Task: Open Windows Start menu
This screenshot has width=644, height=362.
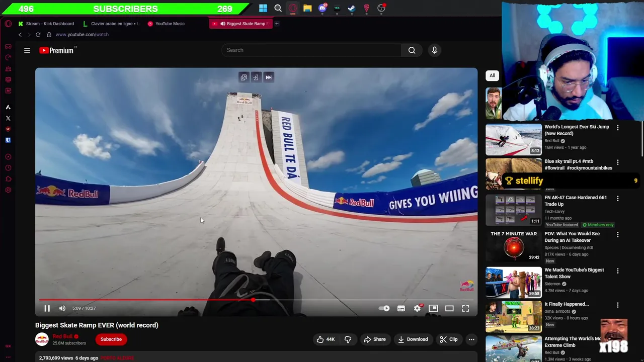Action: click(x=263, y=8)
